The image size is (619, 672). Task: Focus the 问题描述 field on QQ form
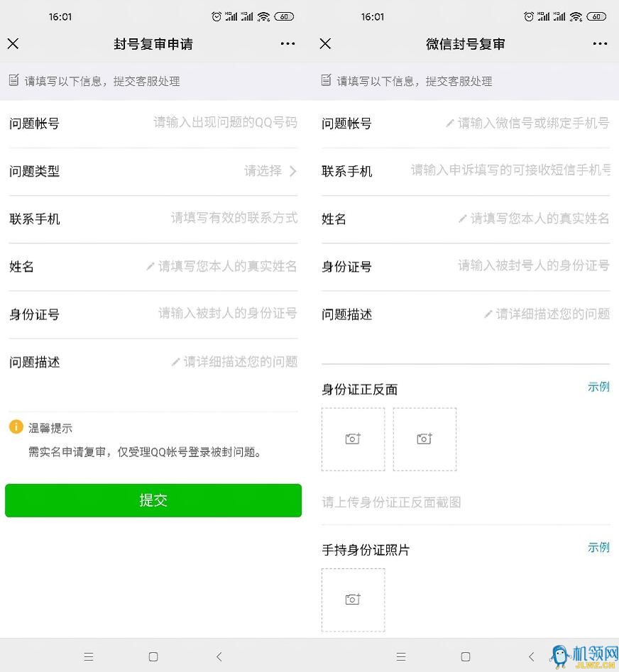[241, 362]
